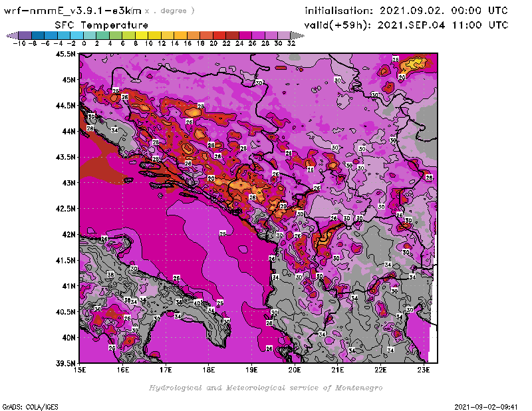The width and height of the screenshot is (532, 411).
Task: Click the latitude axis label '41.5N'
Action: [x=66, y=260]
